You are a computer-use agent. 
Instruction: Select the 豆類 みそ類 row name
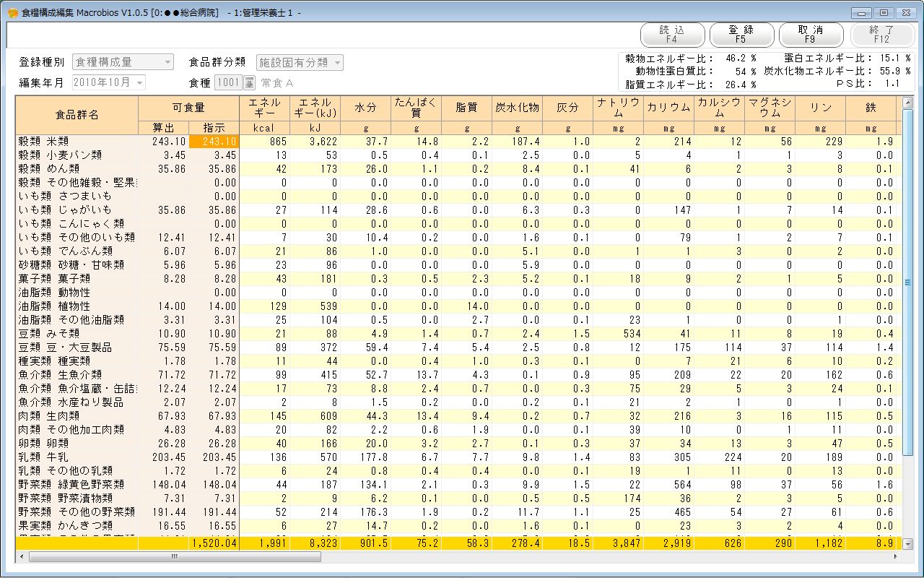tap(77, 333)
